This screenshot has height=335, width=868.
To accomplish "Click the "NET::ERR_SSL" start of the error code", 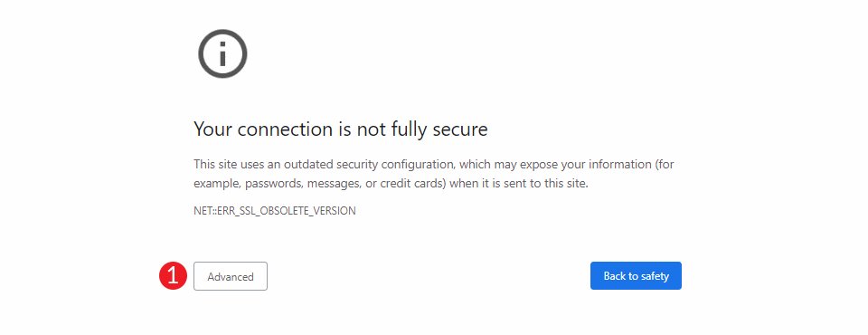I will 225,211.
